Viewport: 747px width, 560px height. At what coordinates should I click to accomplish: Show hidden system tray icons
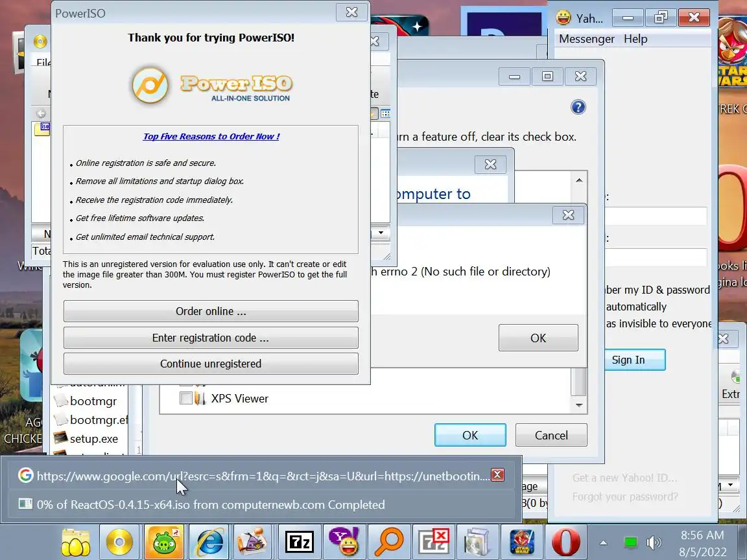click(603, 542)
